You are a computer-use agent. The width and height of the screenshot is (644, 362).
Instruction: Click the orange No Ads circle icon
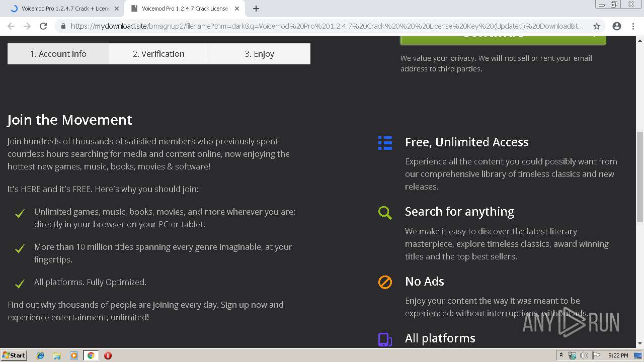click(x=385, y=282)
